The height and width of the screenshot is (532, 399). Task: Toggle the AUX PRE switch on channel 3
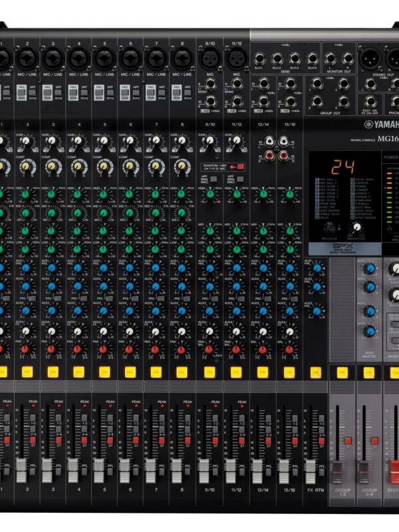coord(58,299)
